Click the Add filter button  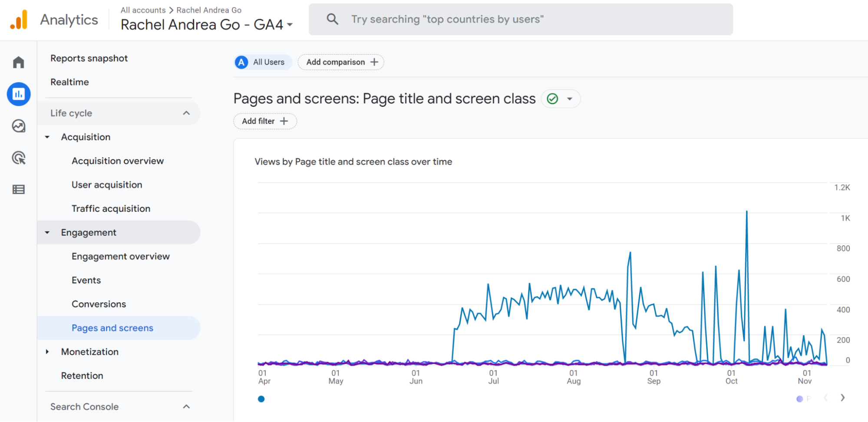point(265,121)
